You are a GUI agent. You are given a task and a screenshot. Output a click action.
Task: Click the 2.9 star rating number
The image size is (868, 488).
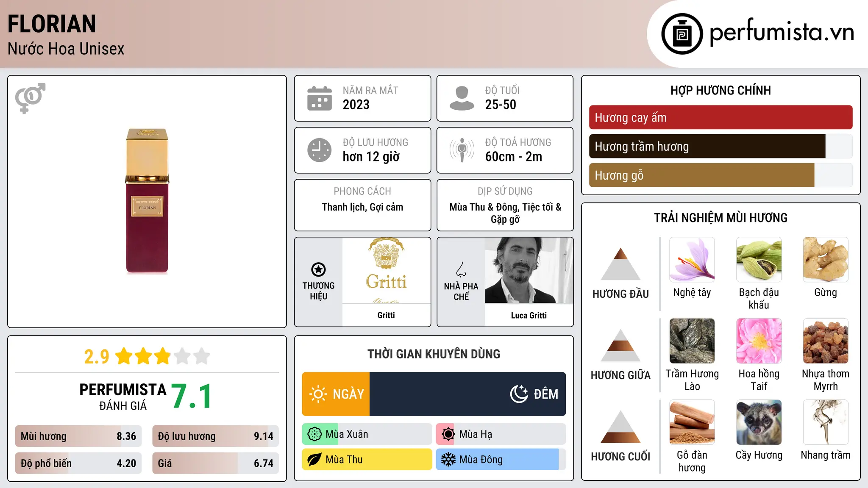(x=97, y=357)
